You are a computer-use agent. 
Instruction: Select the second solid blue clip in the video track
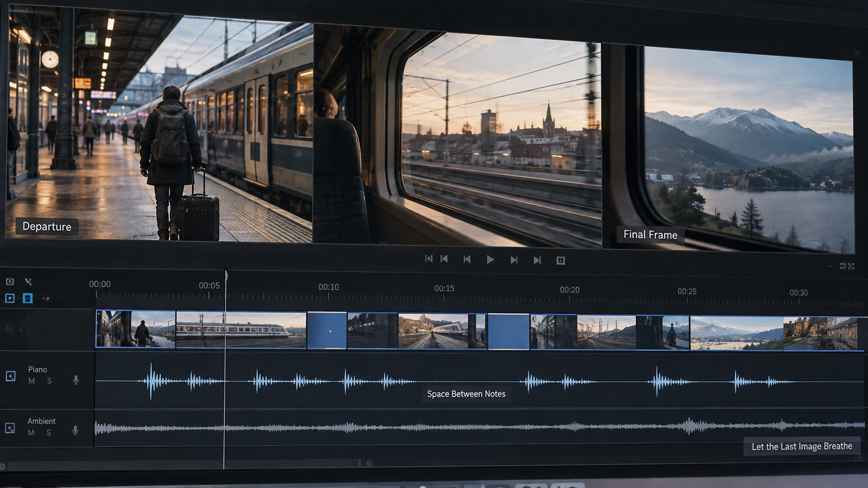pyautogui.click(x=508, y=331)
